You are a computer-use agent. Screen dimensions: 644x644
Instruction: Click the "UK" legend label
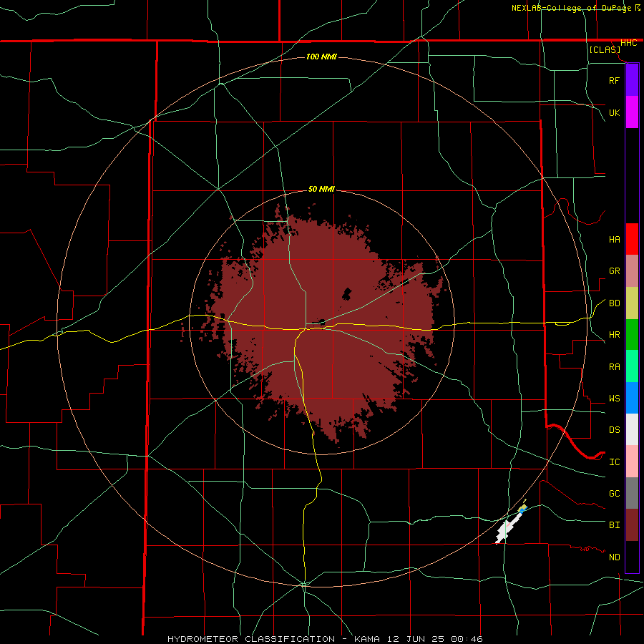point(614,112)
